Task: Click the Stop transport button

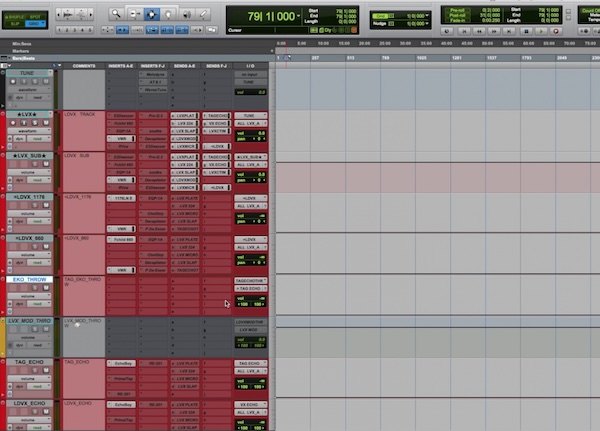Action: point(526,31)
